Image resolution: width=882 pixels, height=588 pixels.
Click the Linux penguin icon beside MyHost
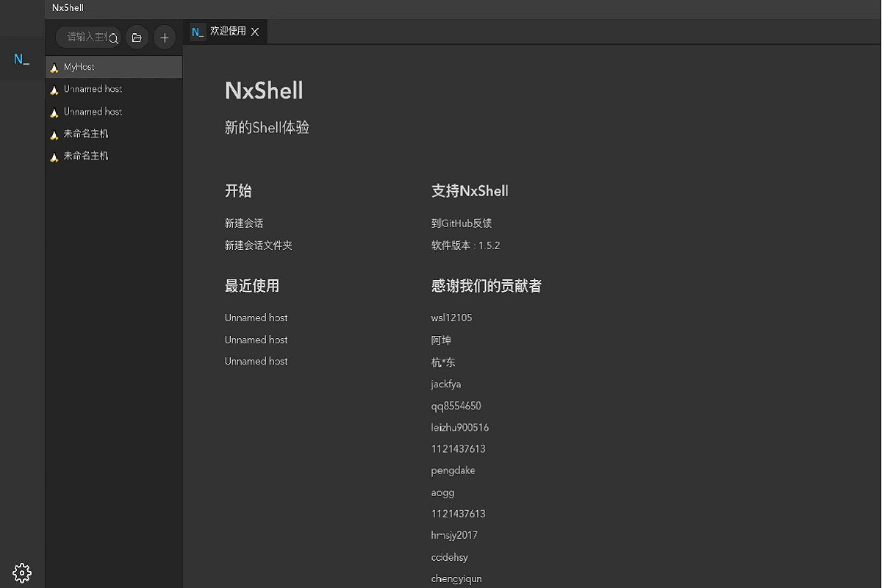click(x=54, y=68)
